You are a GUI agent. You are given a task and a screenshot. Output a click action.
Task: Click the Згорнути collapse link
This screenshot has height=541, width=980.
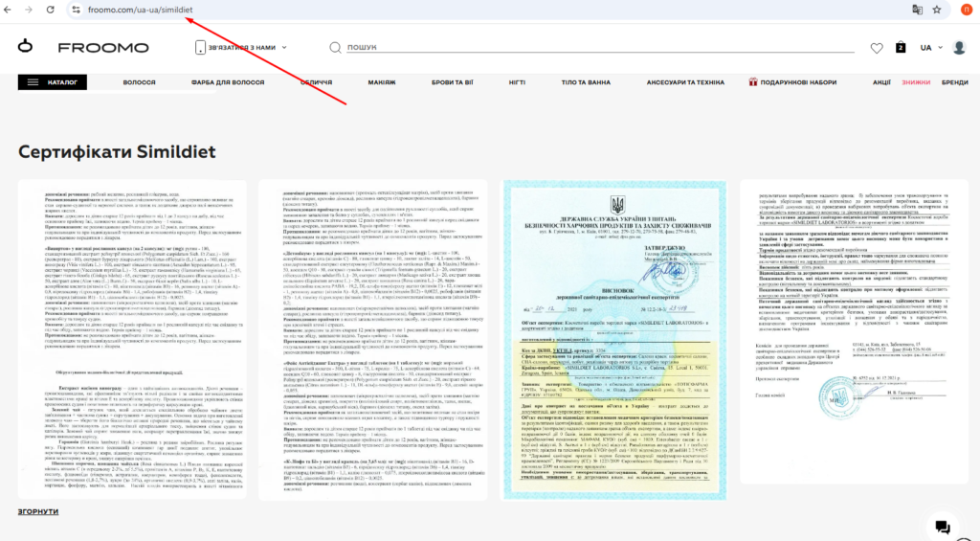pos(39,512)
